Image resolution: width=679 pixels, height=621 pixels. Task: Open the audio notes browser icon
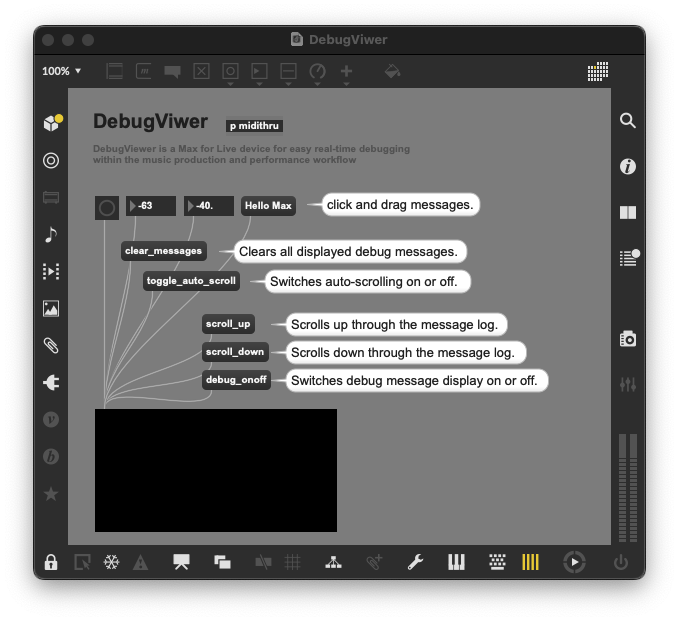click(51, 234)
